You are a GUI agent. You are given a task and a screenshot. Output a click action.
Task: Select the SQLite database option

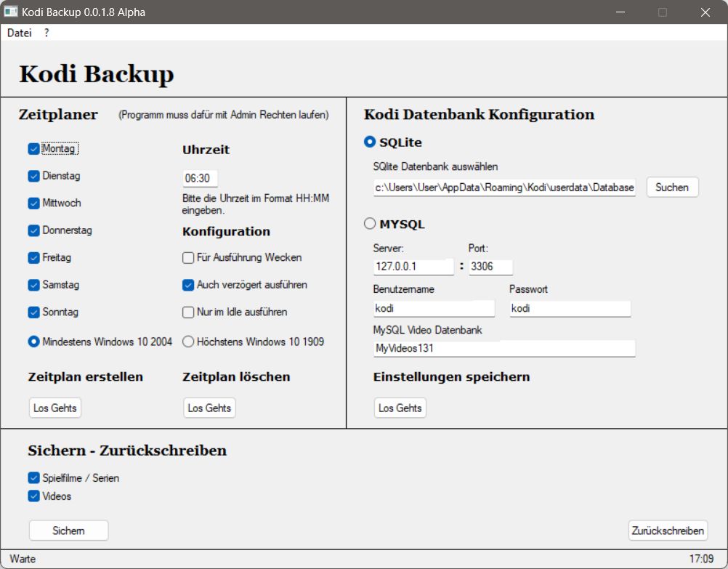click(x=370, y=142)
